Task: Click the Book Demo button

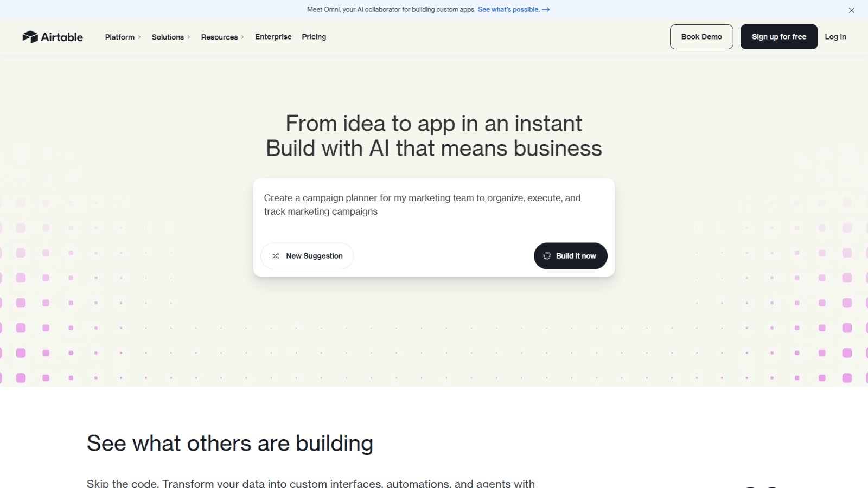Action: [701, 37]
